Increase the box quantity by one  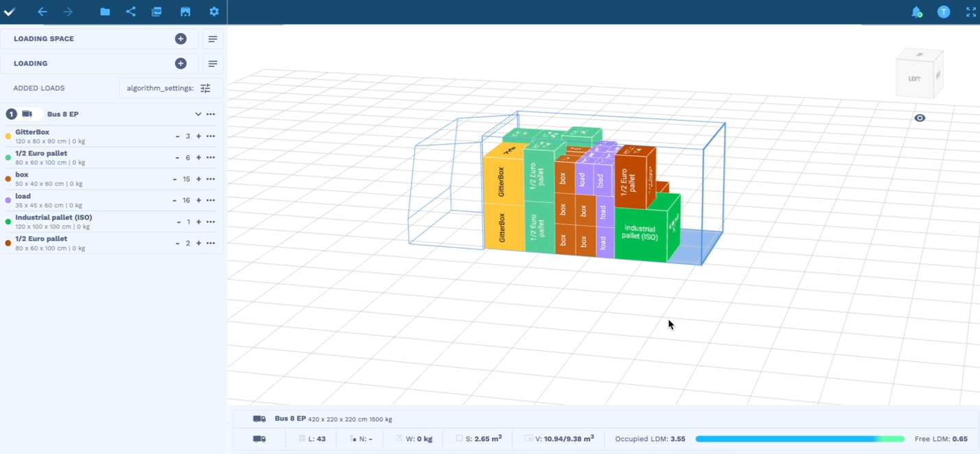point(199,179)
